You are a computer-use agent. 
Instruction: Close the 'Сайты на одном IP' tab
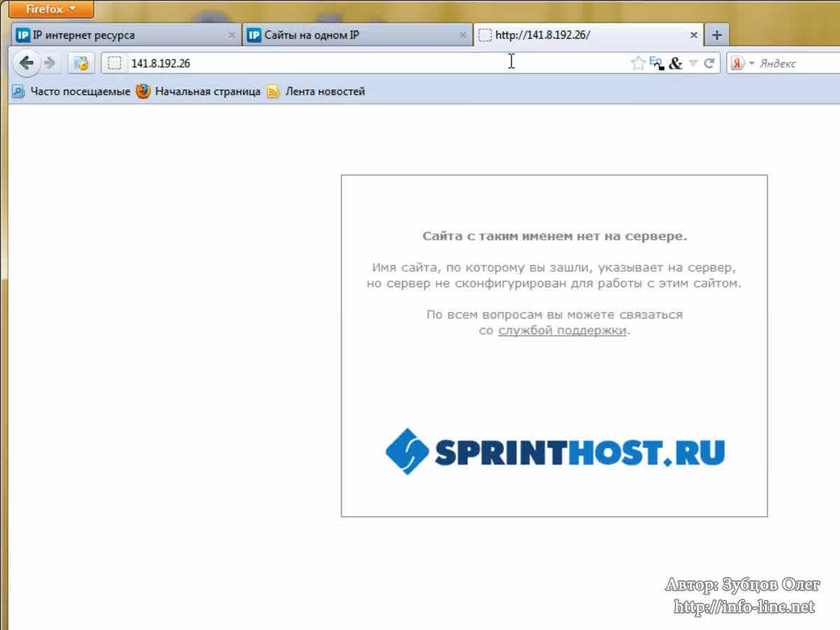point(463,35)
